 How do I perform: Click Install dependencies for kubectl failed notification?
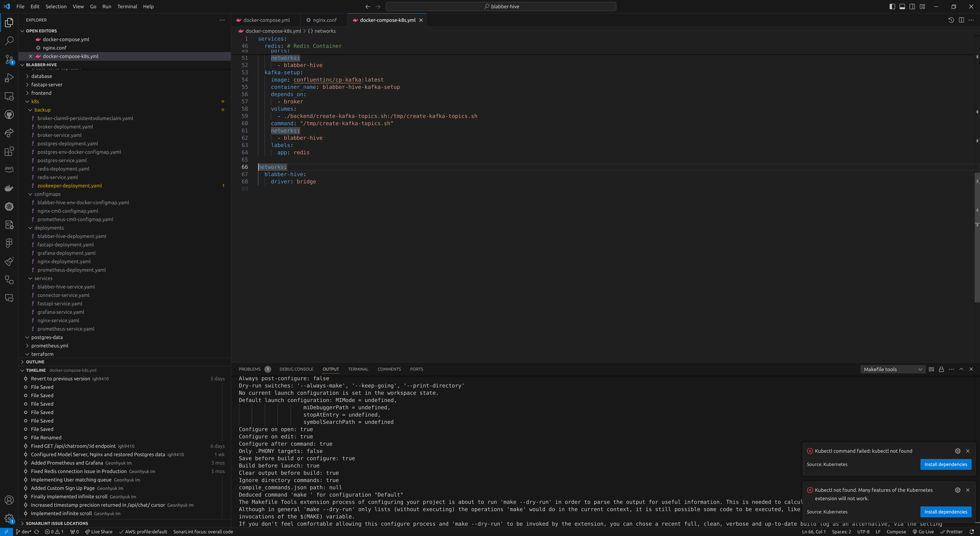coord(945,464)
